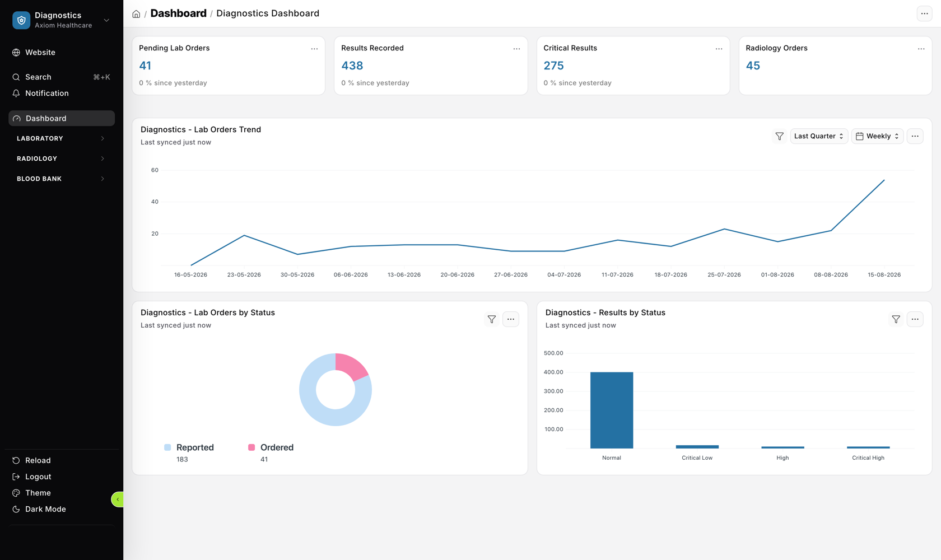This screenshot has width=941, height=560.
Task: Expand the RADIOLOGY sidebar section
Action: 62,158
